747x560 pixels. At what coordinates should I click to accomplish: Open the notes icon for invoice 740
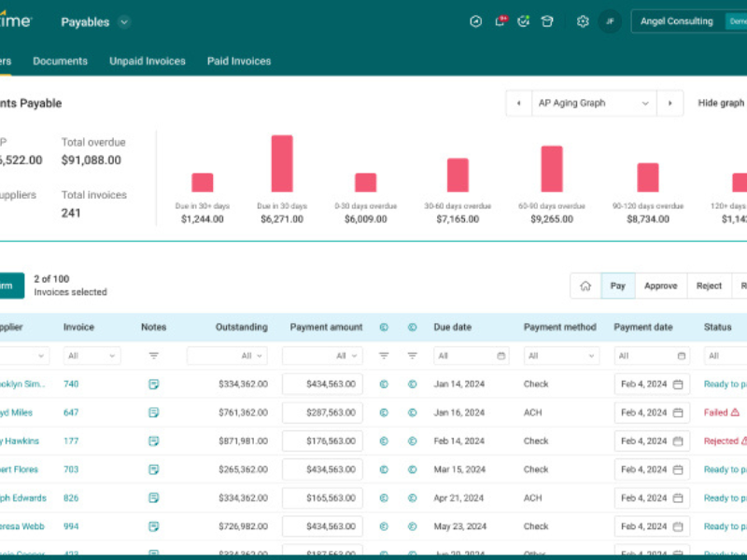click(154, 384)
